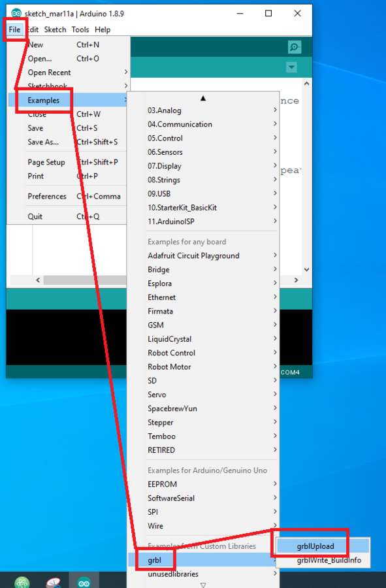The height and width of the screenshot is (588, 386).
Task: Click the Arduino logo in the title bar
Action: tap(16, 14)
